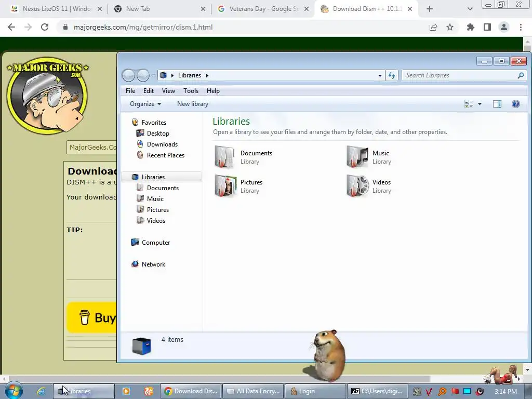Expand address bar history dropdown arrow
The width and height of the screenshot is (532, 399).
(380, 75)
